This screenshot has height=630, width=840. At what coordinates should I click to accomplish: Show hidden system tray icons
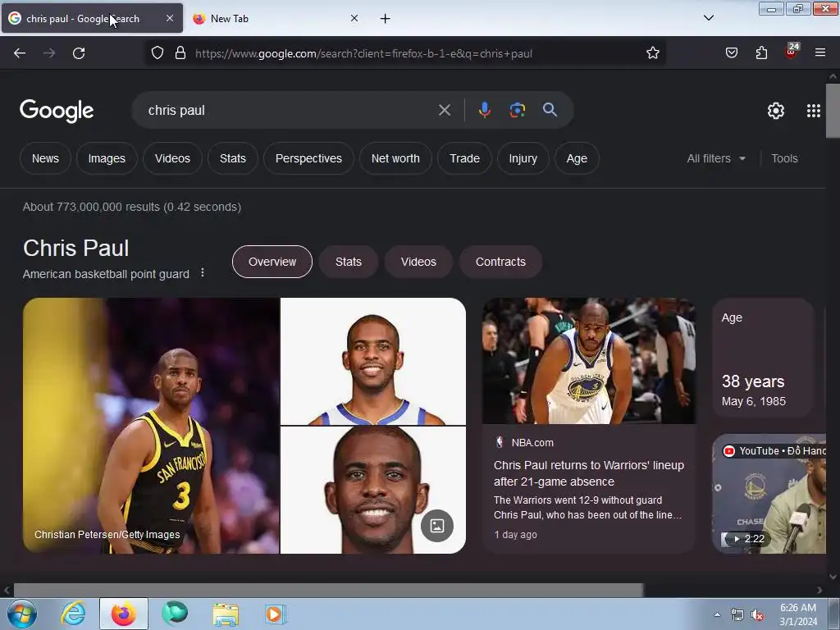tap(717, 614)
